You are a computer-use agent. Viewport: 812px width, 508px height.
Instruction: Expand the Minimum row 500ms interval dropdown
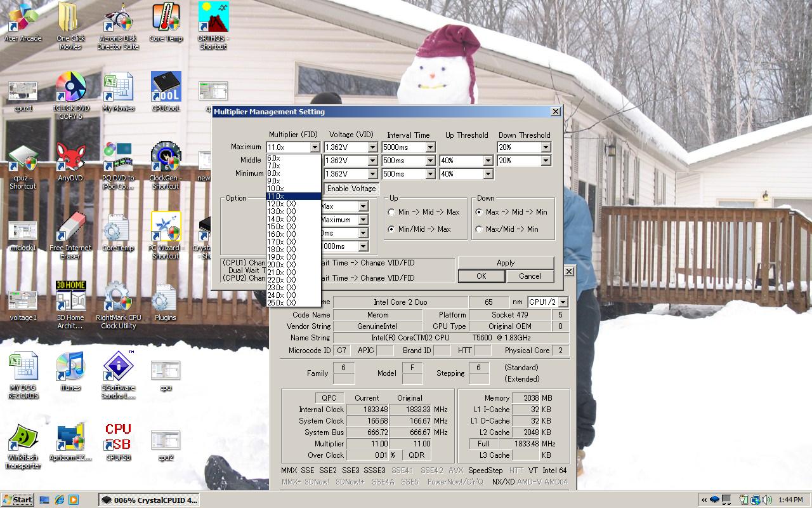[429, 174]
